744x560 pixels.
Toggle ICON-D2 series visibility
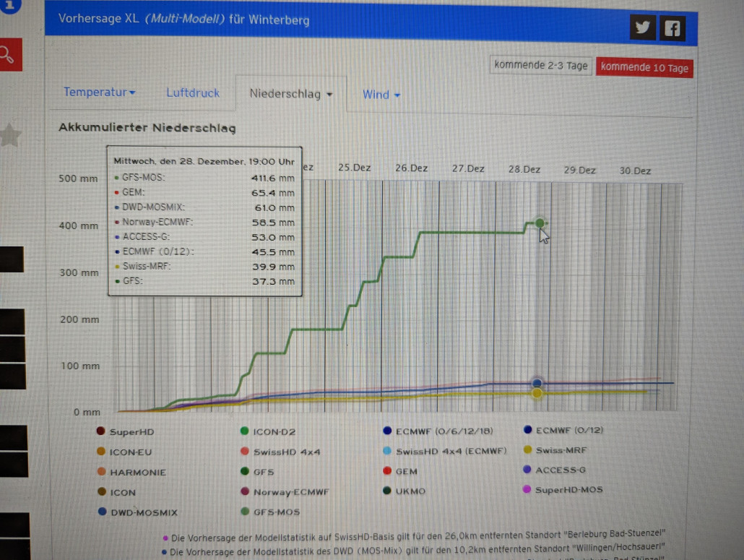tap(273, 432)
